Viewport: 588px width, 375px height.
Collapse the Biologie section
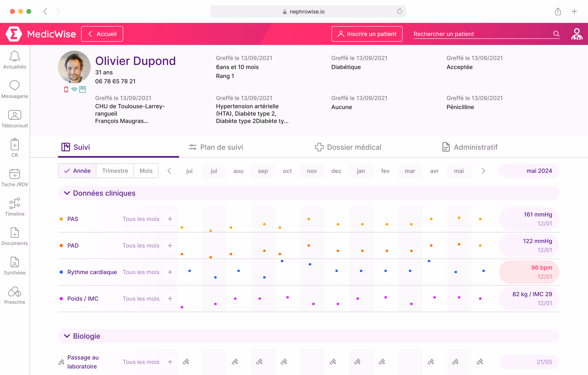point(67,336)
